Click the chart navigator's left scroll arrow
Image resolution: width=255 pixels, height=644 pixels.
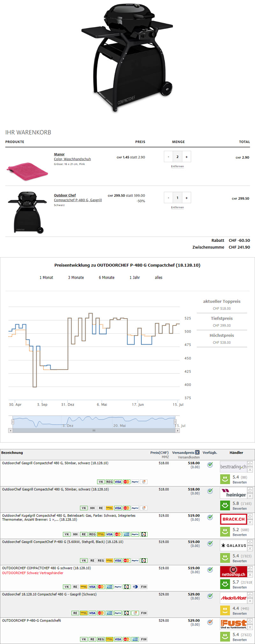pos(11,431)
